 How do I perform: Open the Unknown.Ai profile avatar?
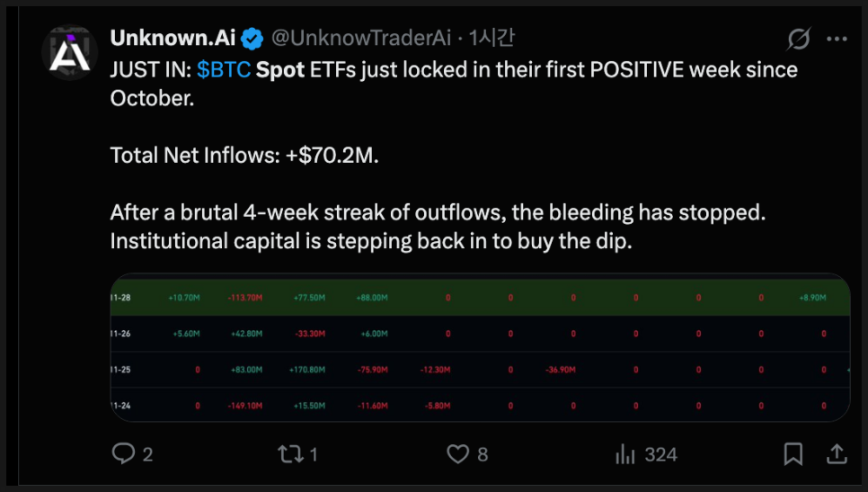point(68,53)
